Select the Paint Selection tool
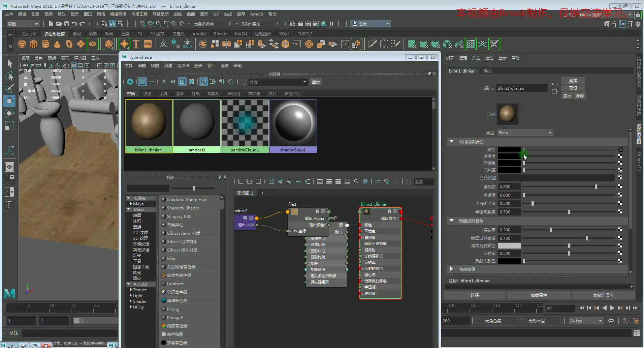Viewport: 644px width, 348px height. (10, 88)
